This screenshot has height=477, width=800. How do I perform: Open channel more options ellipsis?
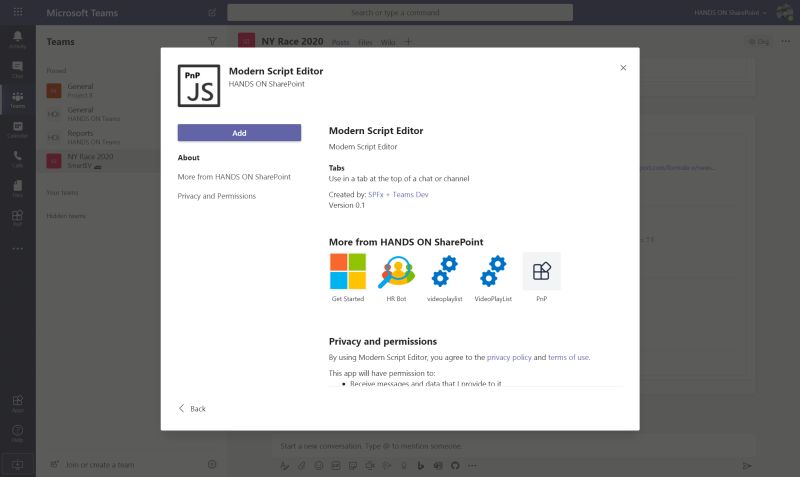(785, 41)
